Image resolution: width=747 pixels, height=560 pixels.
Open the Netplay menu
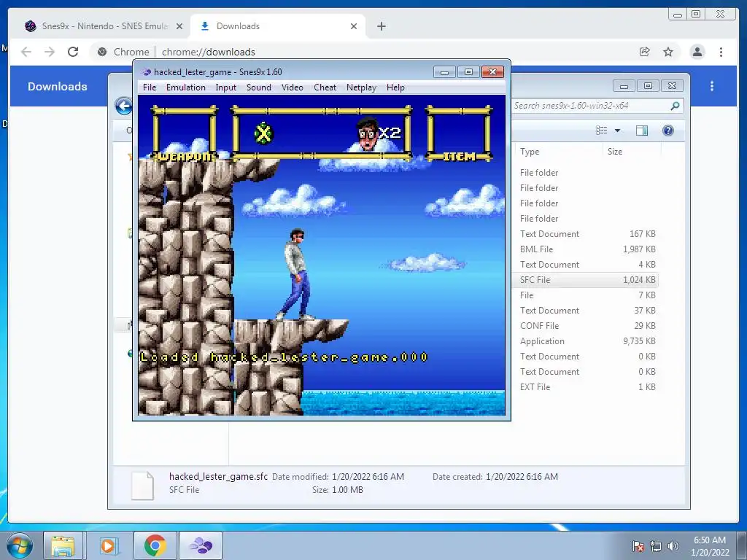click(x=361, y=87)
